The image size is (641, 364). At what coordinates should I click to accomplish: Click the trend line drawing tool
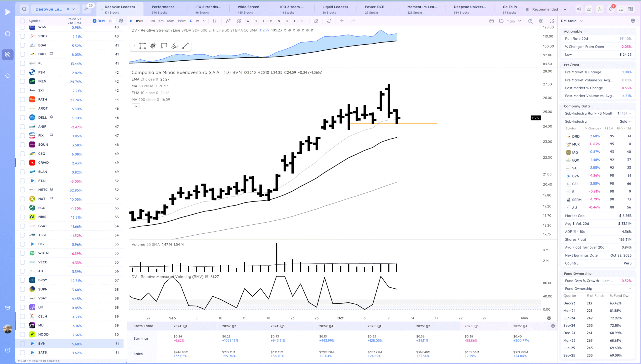[185, 46]
